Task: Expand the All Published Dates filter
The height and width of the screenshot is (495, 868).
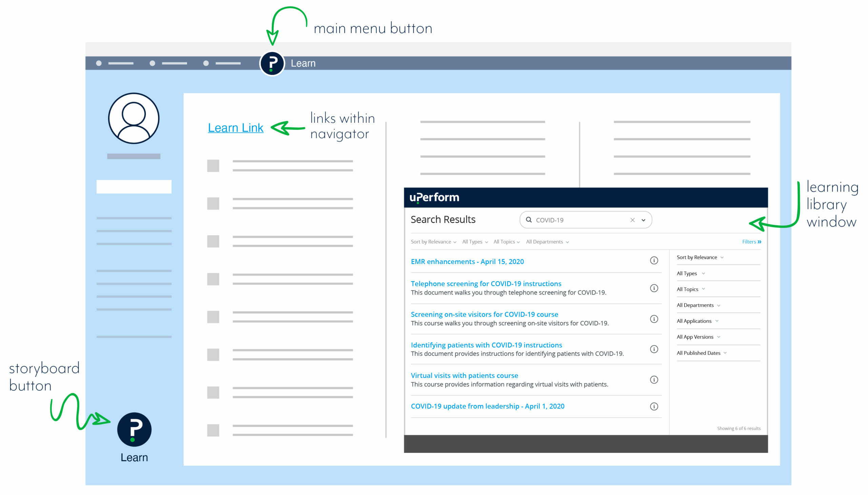Action: (x=701, y=353)
